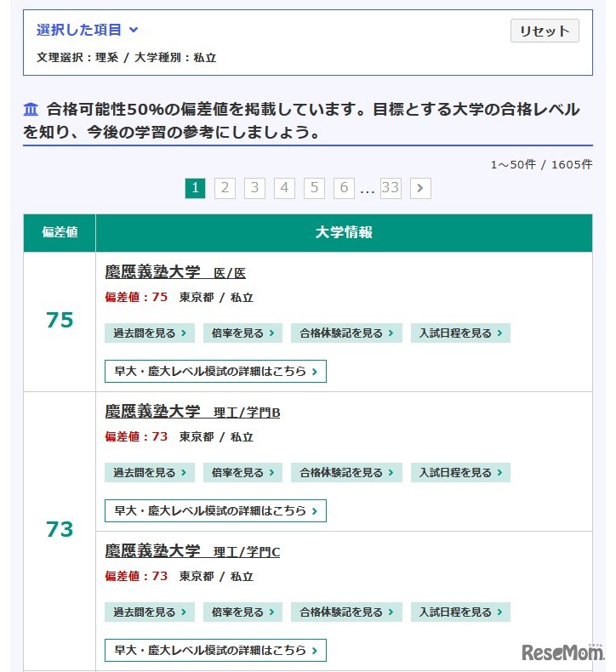Open 慶應義塾大学 理工/学門B link

tap(192, 412)
